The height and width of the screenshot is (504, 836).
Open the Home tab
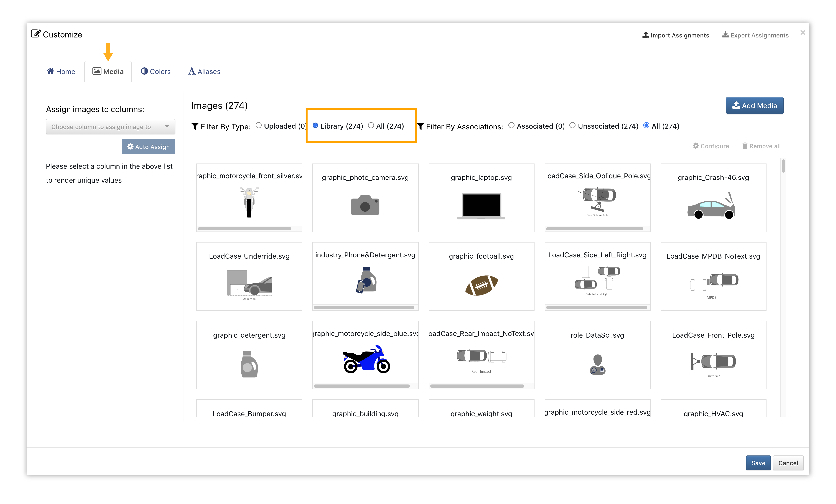[61, 71]
